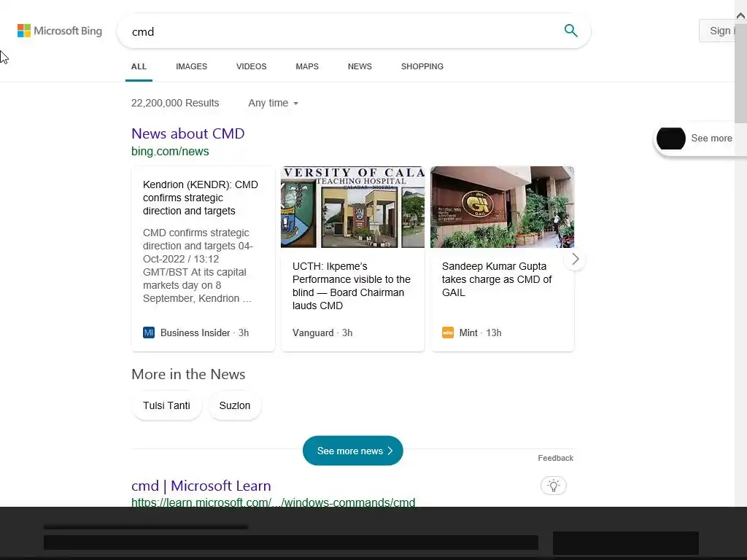The width and height of the screenshot is (747, 560).
Task: Click the Business Insider · 3h source text
Action: point(204,332)
